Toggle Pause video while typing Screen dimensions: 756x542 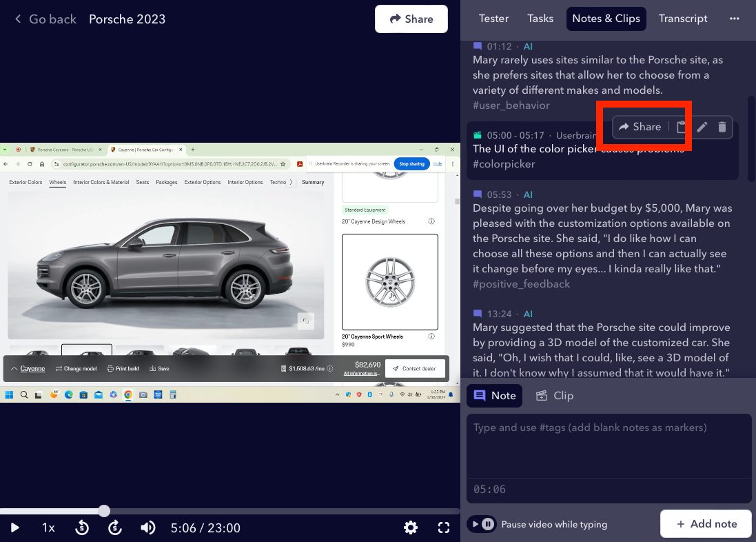pos(482,523)
